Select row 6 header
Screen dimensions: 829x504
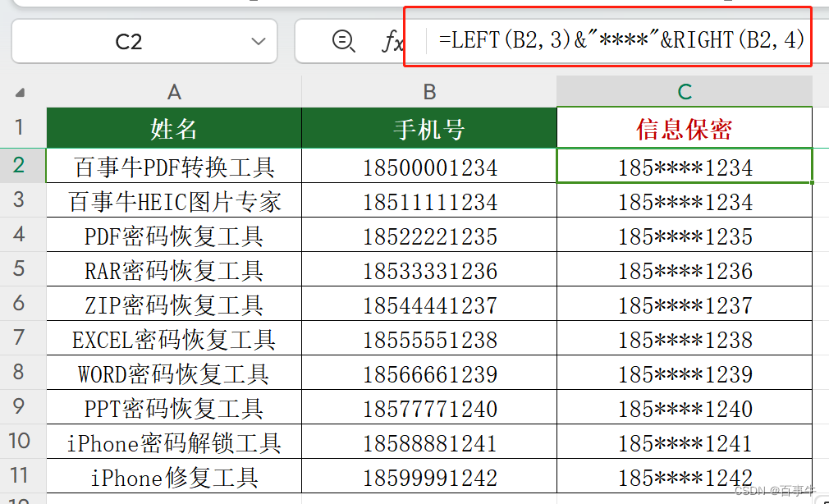(19, 303)
